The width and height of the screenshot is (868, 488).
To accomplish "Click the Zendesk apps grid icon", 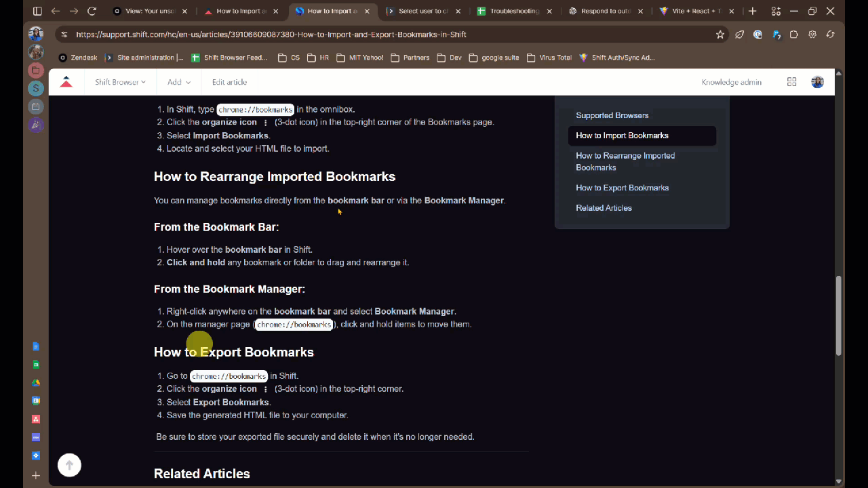I will (791, 81).
